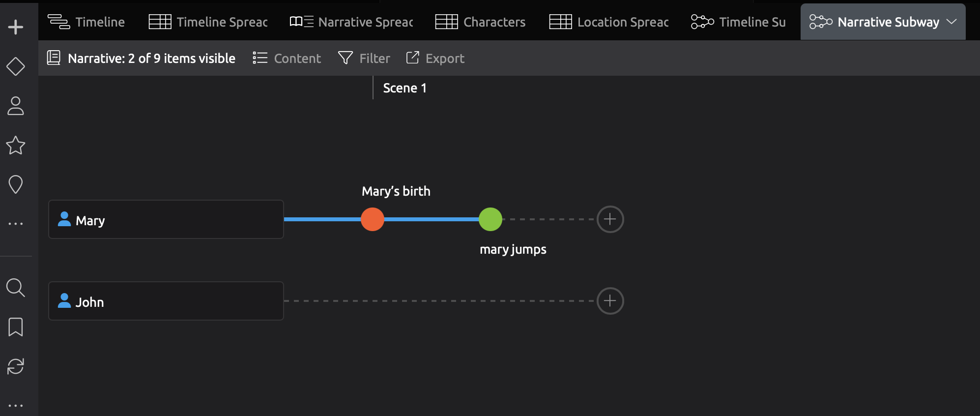Click the sync refresh icon in sidebar
This screenshot has height=416, width=980.
(16, 366)
